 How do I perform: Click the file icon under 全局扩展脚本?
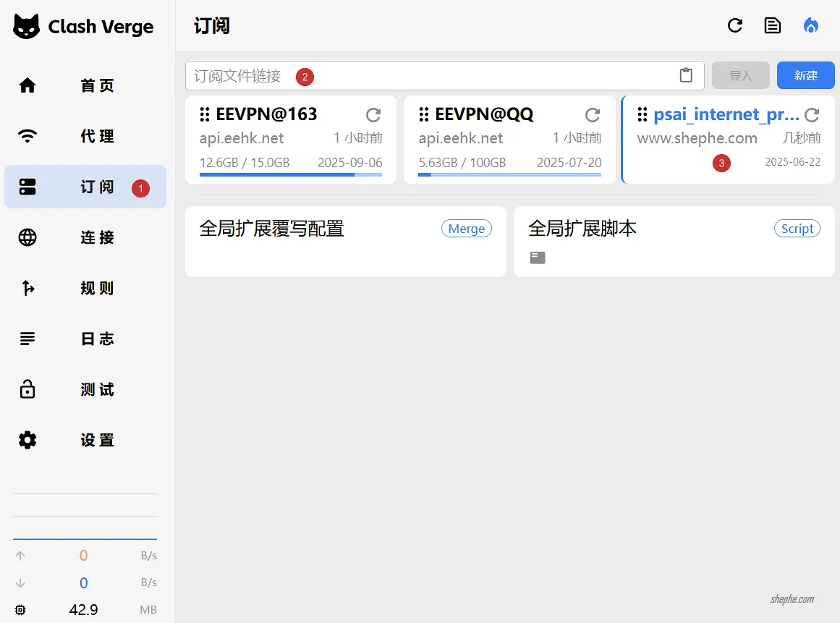point(538,258)
